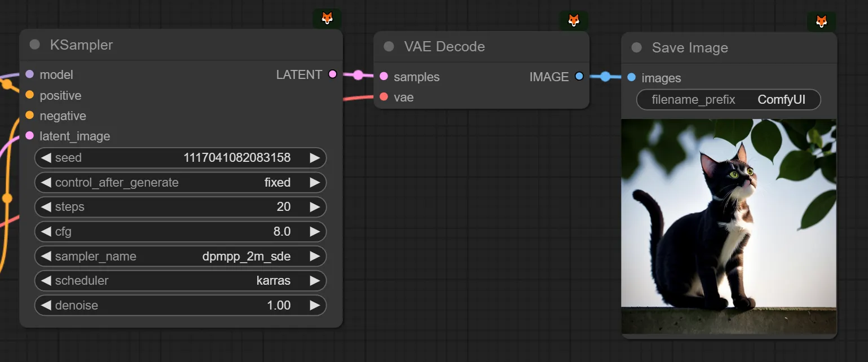Viewport: 868px width, 362px height.
Task: Decrease cfg value with the left arrow
Action: pos(46,232)
